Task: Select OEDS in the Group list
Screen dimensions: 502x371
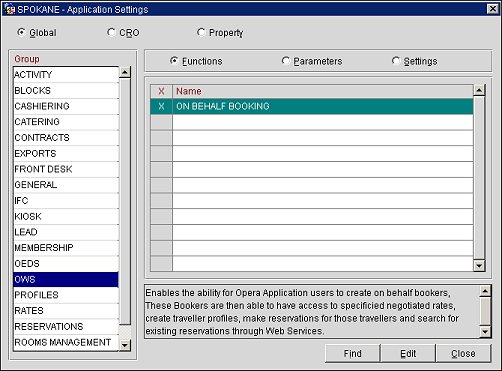Action: coord(66,264)
